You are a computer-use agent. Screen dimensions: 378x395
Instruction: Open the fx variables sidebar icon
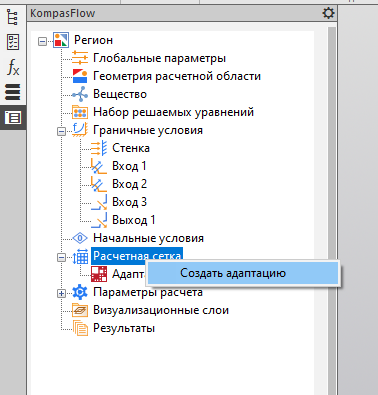pyautogui.click(x=13, y=67)
